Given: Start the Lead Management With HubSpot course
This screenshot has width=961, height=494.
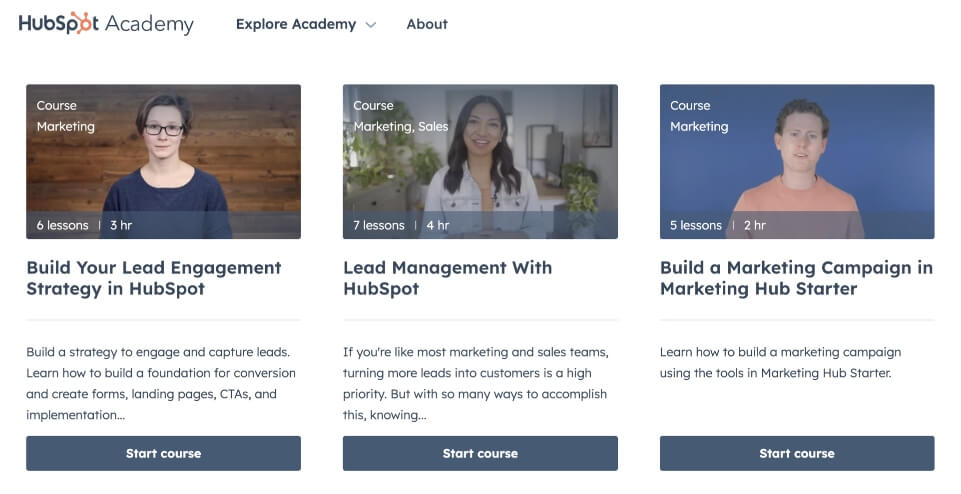Looking at the screenshot, I should pos(480,454).
